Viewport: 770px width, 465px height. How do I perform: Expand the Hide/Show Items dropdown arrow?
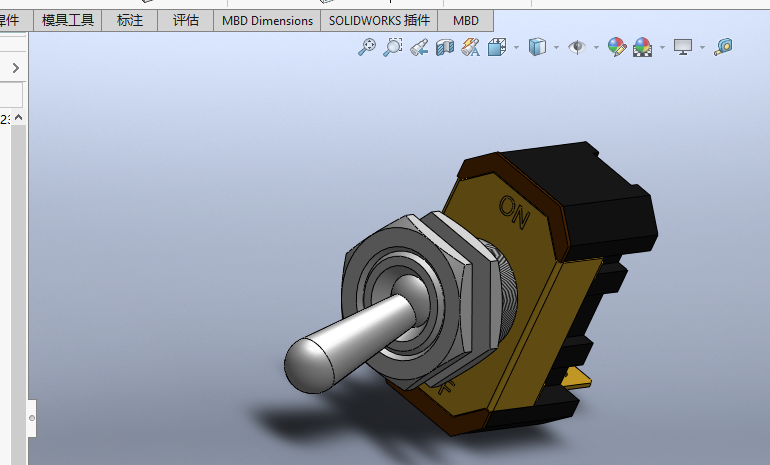point(596,48)
